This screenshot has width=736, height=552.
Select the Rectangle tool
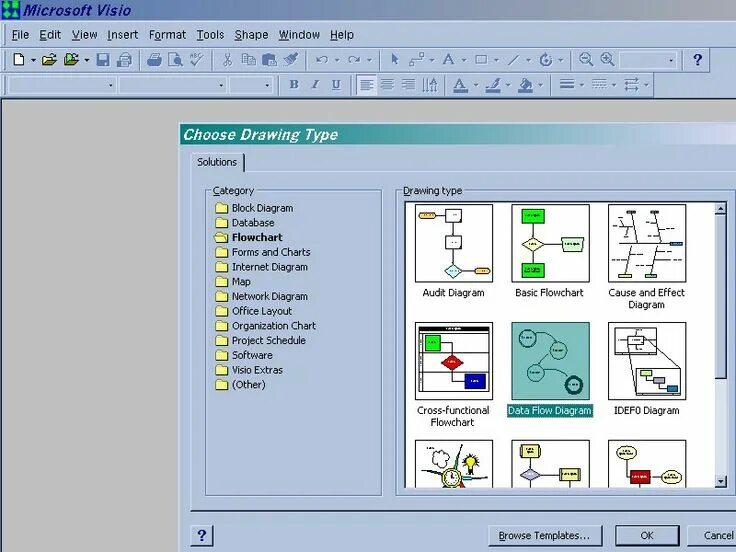point(481,60)
